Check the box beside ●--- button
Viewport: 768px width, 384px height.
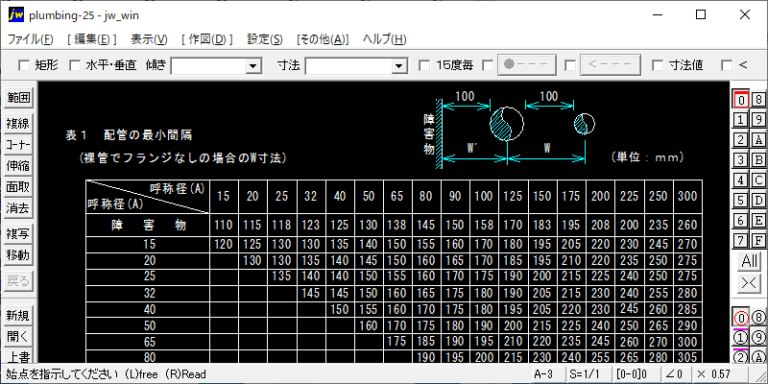click(x=488, y=65)
